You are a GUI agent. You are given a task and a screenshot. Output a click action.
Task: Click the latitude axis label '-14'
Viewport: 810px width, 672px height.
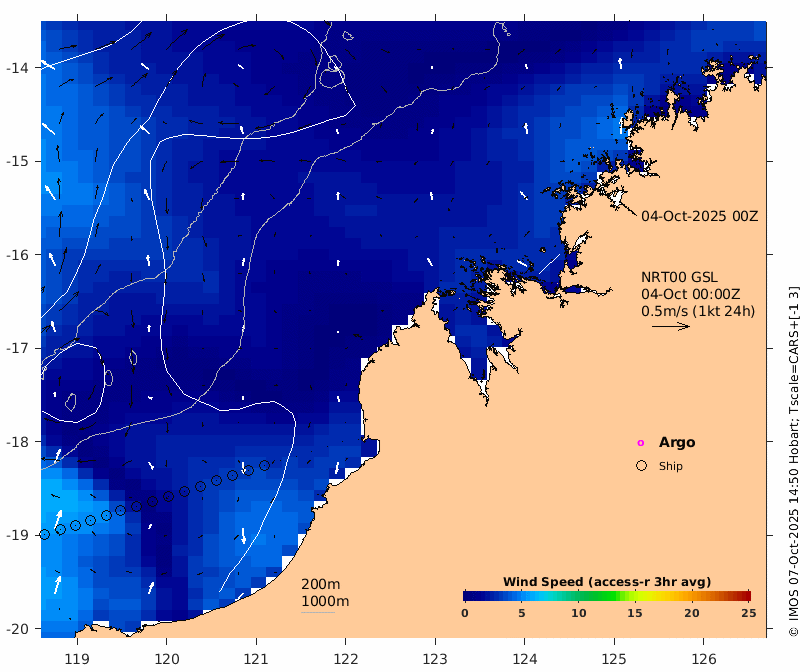click(17, 68)
